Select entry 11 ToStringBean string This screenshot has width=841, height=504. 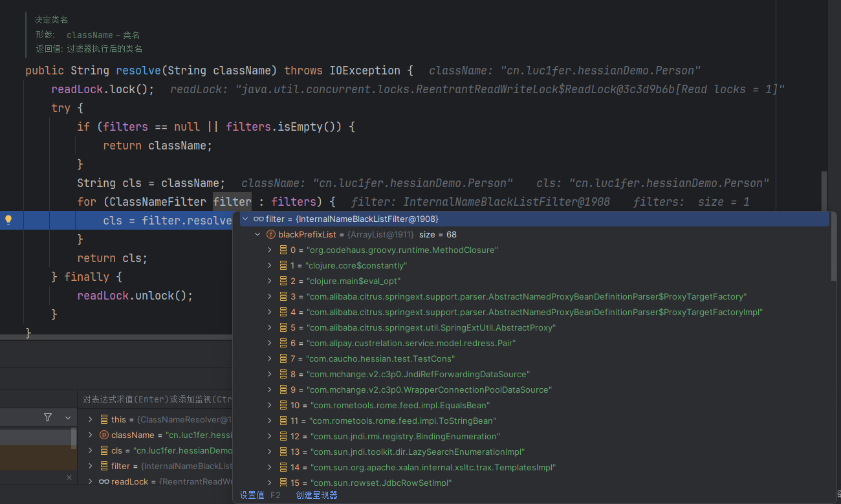tap(402, 421)
